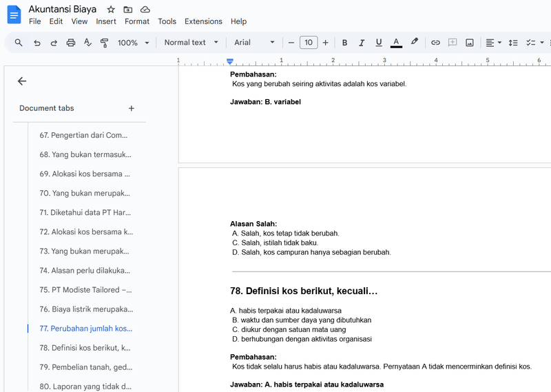Open the Normal text style dropdown
Viewport: 551px width, 392px height.
(191, 43)
